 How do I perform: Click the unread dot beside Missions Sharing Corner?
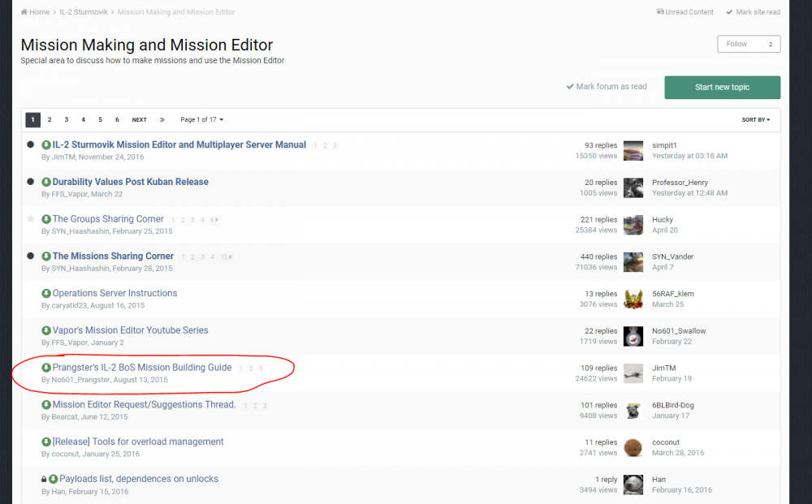tap(31, 256)
